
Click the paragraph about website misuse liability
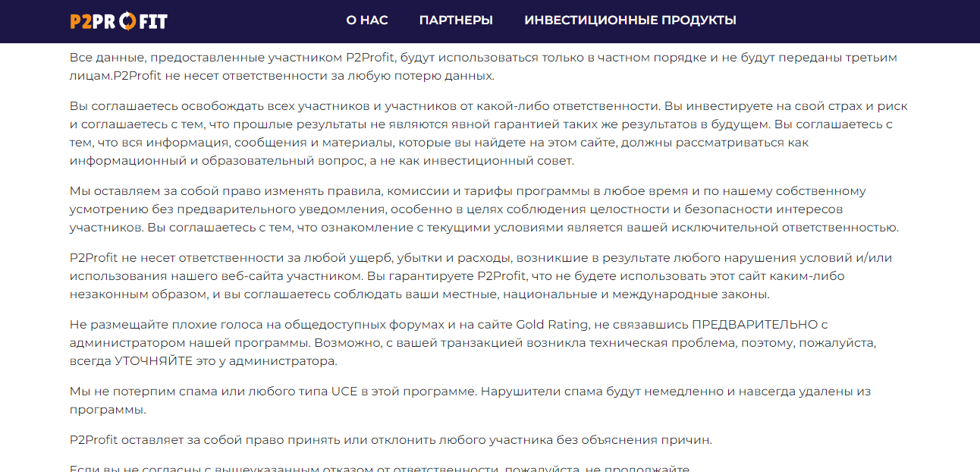point(485,275)
